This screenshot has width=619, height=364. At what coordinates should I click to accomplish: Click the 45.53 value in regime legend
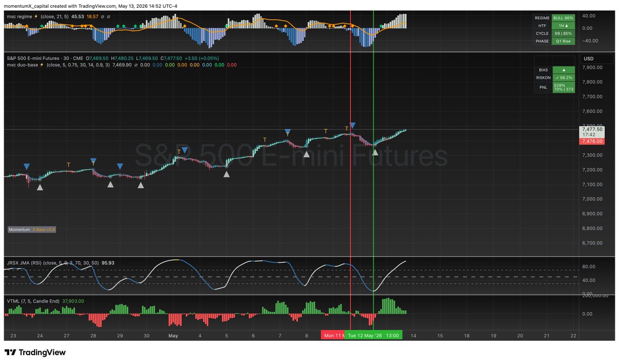click(x=77, y=16)
